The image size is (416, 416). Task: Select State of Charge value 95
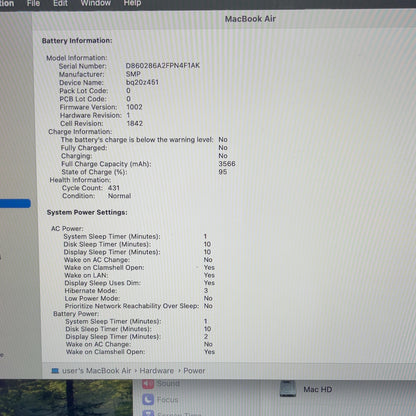click(x=223, y=172)
